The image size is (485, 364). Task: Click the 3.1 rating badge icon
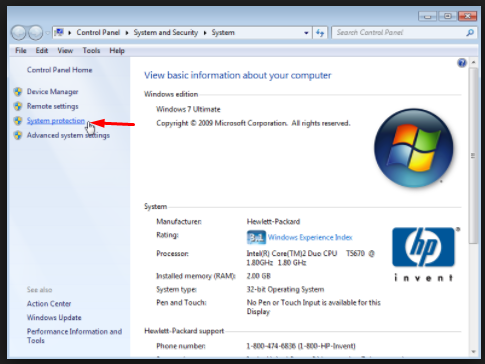(256, 237)
